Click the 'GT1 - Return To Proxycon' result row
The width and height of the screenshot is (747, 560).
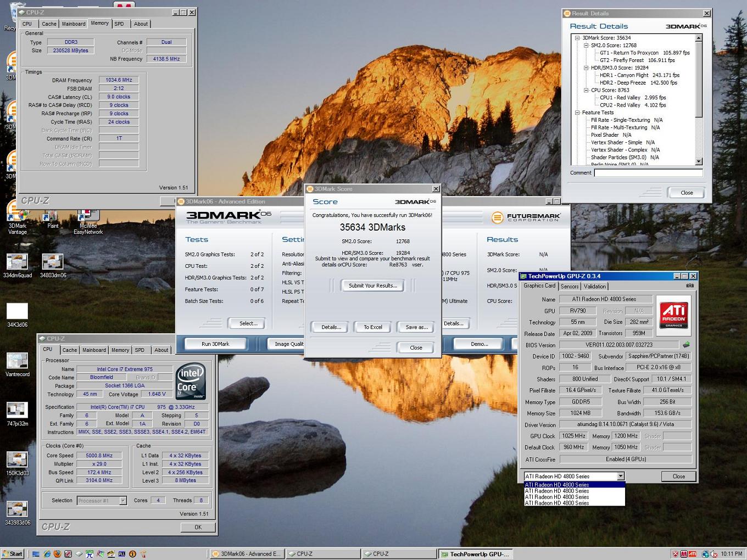pos(644,53)
